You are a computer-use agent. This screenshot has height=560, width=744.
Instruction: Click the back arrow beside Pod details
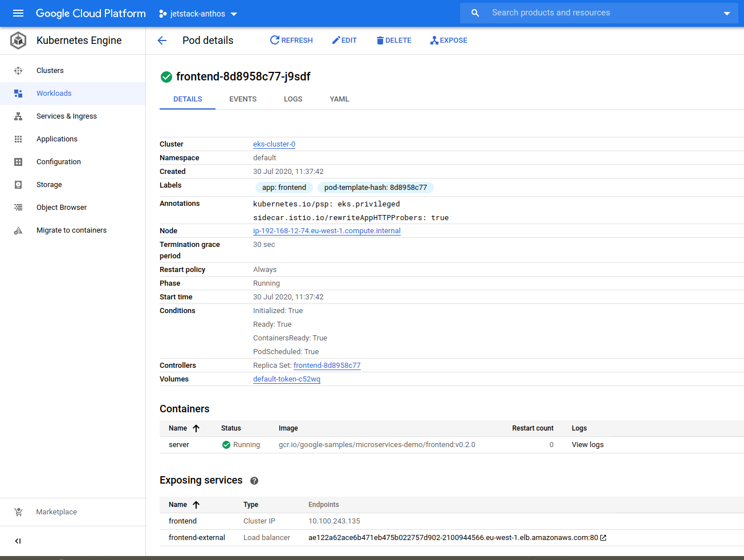coord(162,40)
